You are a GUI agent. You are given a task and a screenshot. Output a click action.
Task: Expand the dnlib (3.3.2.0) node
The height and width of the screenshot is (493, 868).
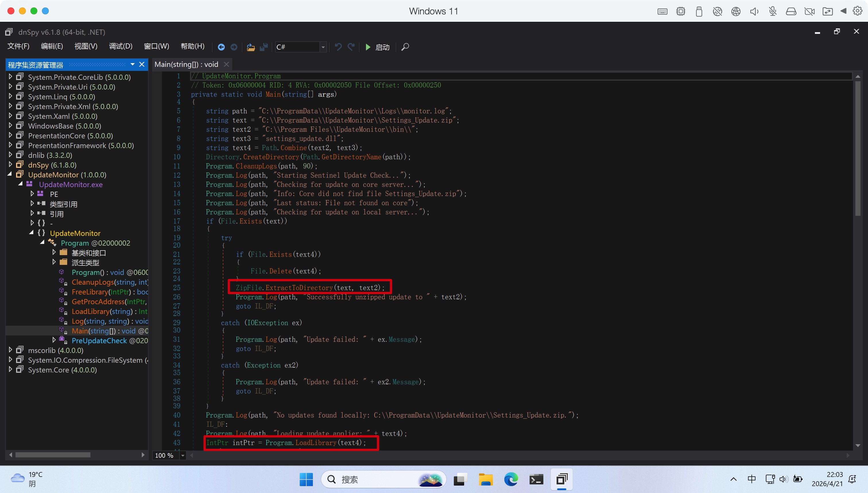pos(10,155)
